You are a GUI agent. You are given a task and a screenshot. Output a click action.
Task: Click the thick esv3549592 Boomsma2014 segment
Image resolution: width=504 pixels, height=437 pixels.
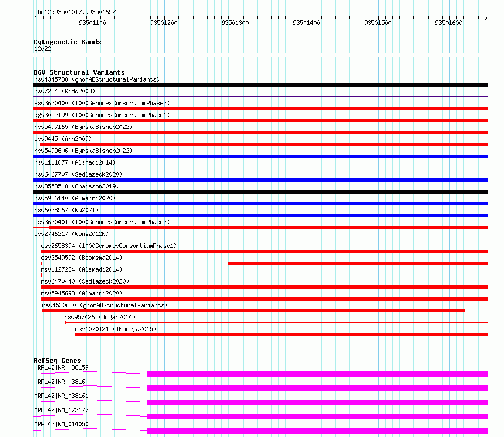click(x=358, y=263)
